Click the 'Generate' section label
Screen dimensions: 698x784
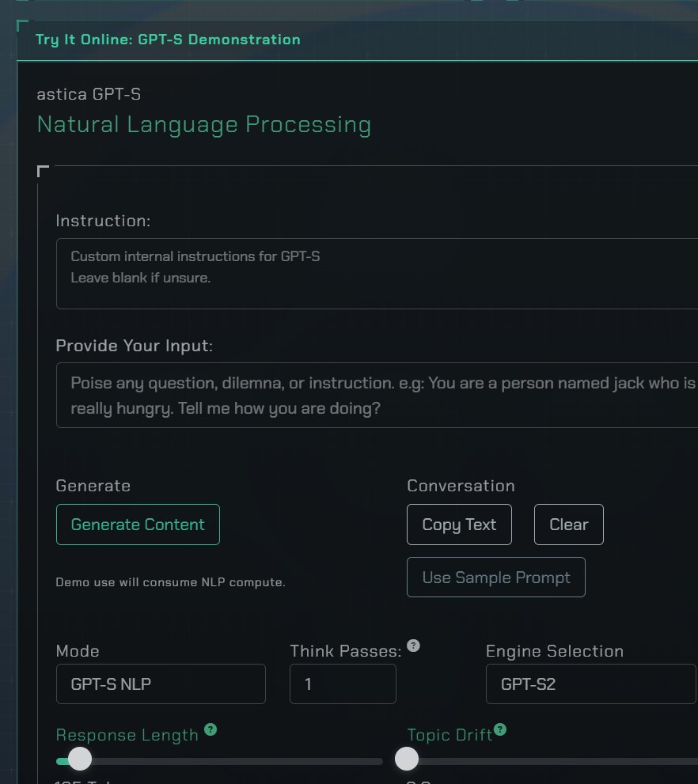[x=93, y=486]
